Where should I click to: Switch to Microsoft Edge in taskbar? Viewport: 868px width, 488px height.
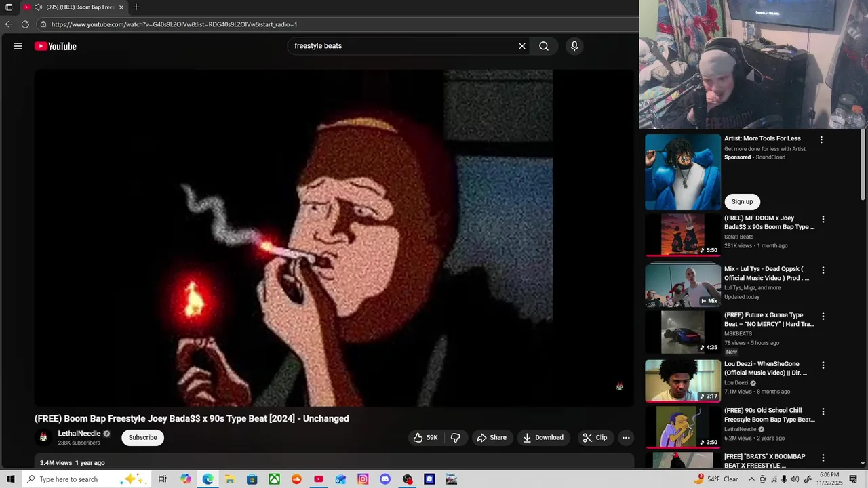(208, 479)
